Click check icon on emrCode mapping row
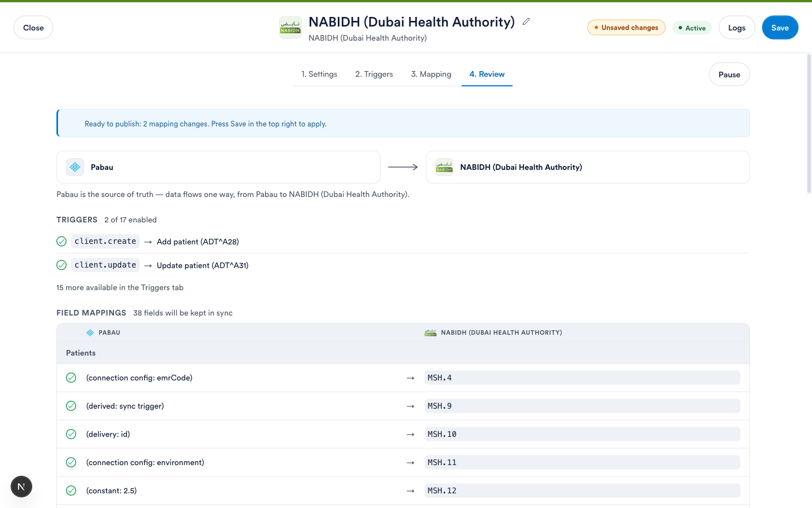The height and width of the screenshot is (508, 812). point(71,378)
